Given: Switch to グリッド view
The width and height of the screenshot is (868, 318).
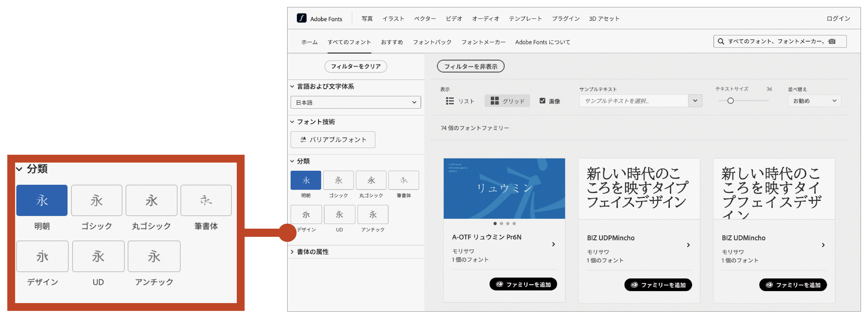Looking at the screenshot, I should [507, 100].
